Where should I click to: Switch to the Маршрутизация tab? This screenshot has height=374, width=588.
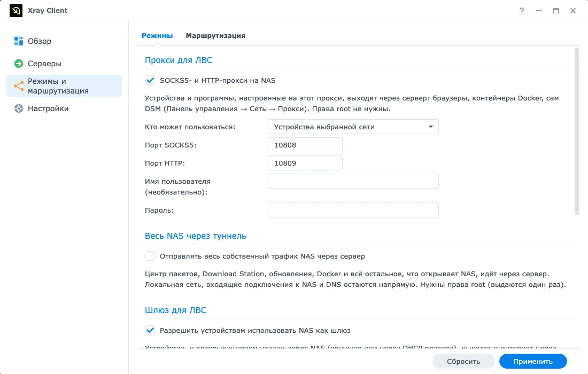(215, 36)
